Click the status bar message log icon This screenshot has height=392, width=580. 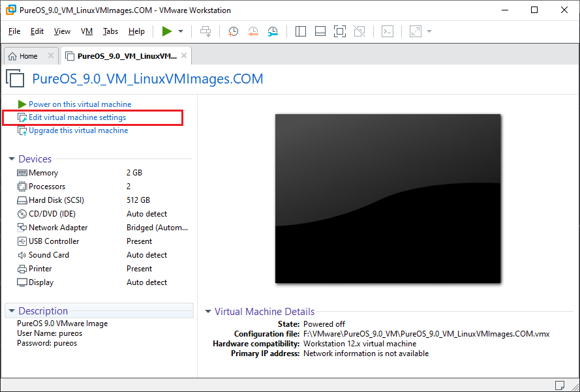[560, 385]
